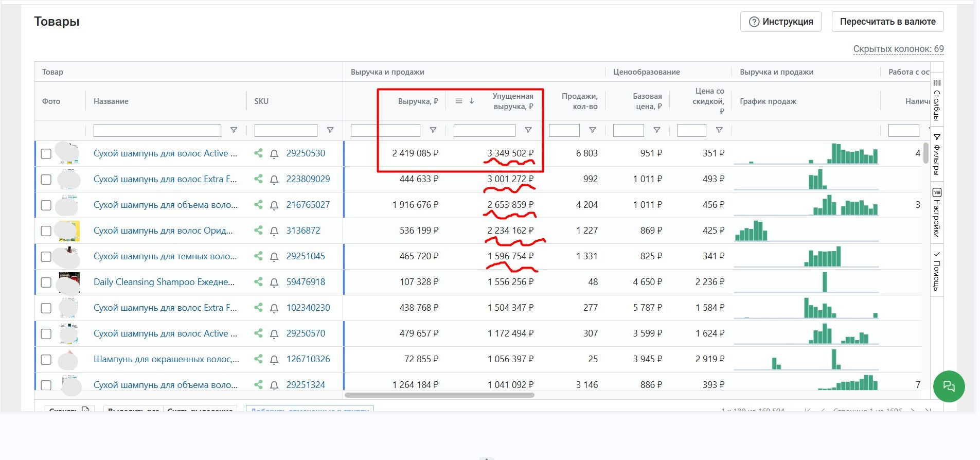Viewport: 980px width, 460px height.
Task: Select checkbox for Daily Cleansing Shampoo row
Action: [46, 282]
